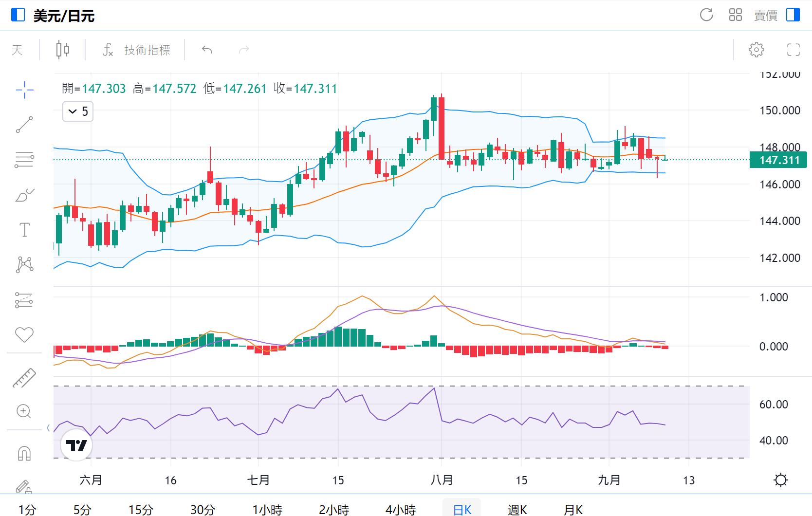Switch to the 4小時 timeframe

tap(401, 510)
